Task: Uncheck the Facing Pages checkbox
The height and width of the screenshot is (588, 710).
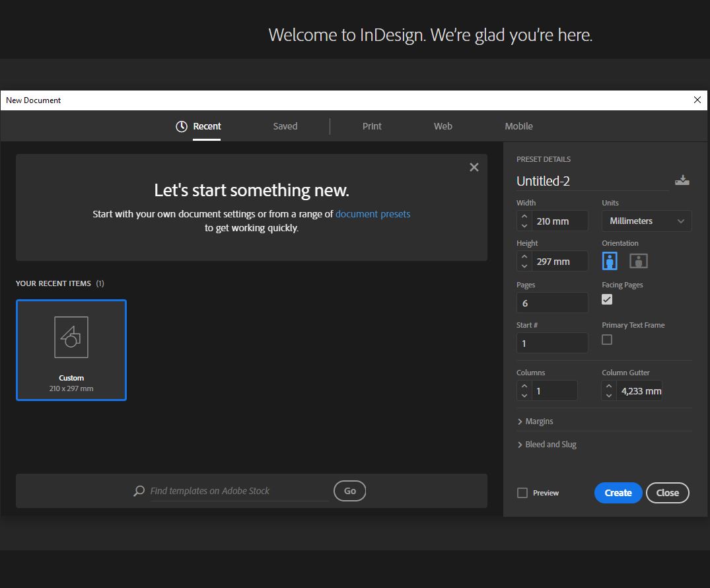Action: coord(607,299)
